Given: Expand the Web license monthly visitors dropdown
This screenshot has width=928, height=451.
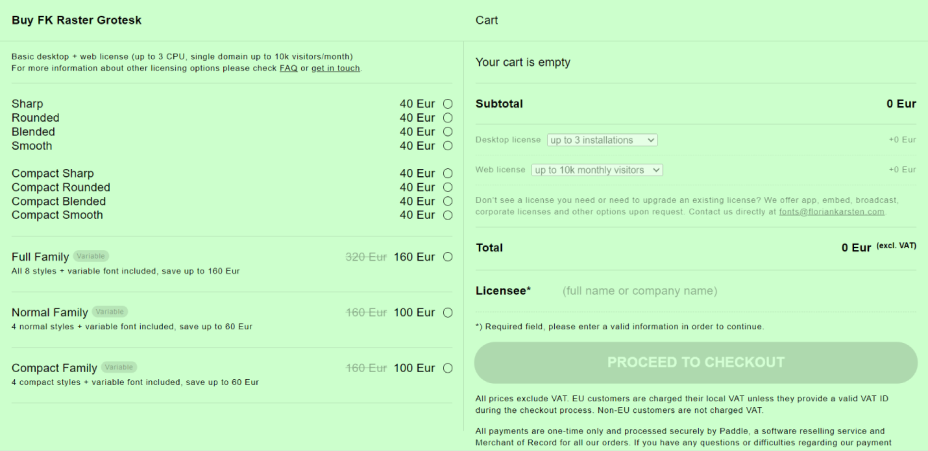Looking at the screenshot, I should pyautogui.click(x=597, y=170).
